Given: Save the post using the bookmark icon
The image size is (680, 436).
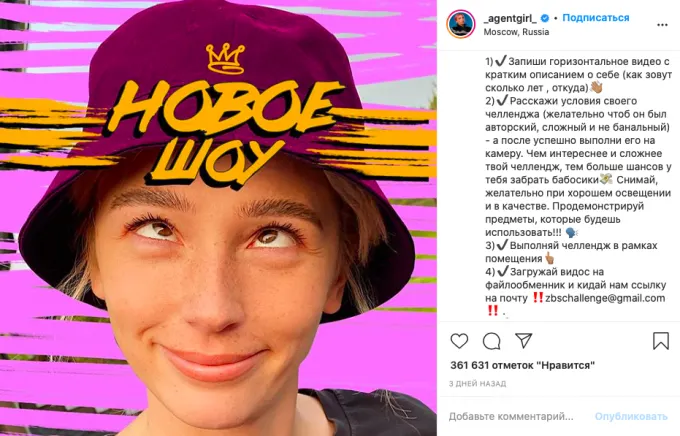Looking at the screenshot, I should click(x=661, y=341).
